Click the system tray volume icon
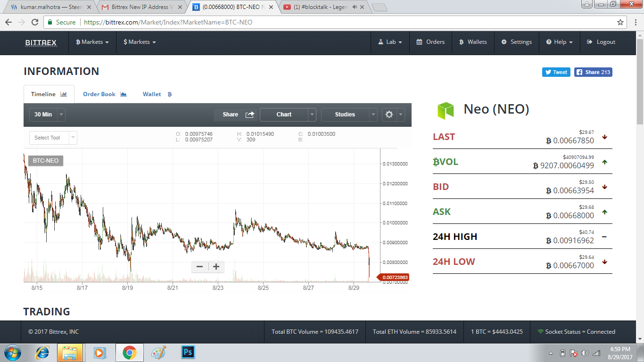This screenshot has width=644, height=362. pyautogui.click(x=585, y=353)
